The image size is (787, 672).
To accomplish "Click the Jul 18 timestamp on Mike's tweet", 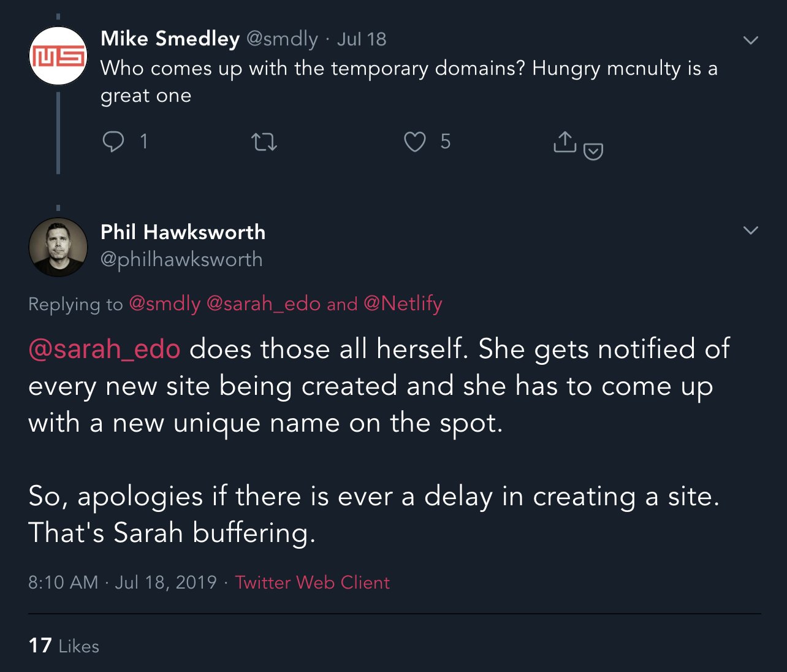I will point(361,38).
